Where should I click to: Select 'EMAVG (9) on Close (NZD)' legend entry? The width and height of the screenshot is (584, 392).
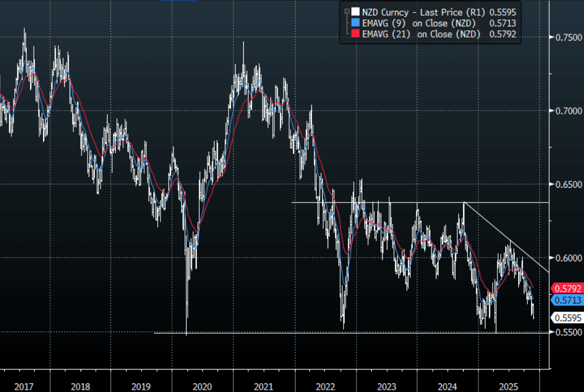click(x=419, y=23)
